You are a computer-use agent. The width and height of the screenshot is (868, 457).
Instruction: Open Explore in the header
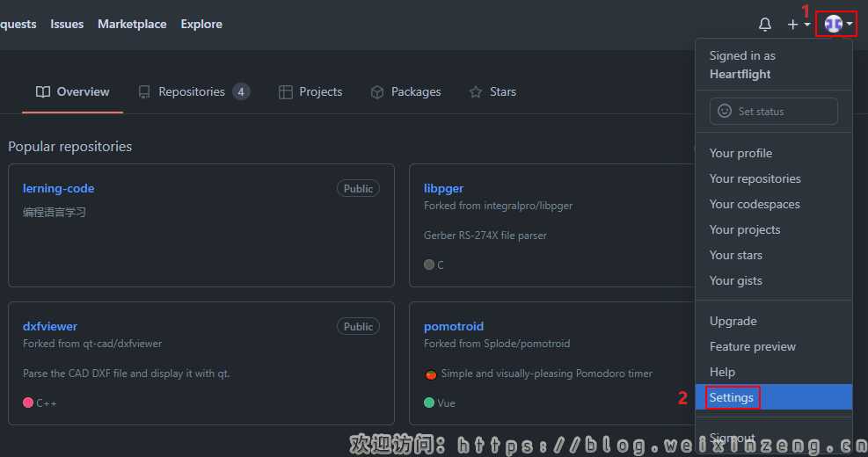[201, 24]
